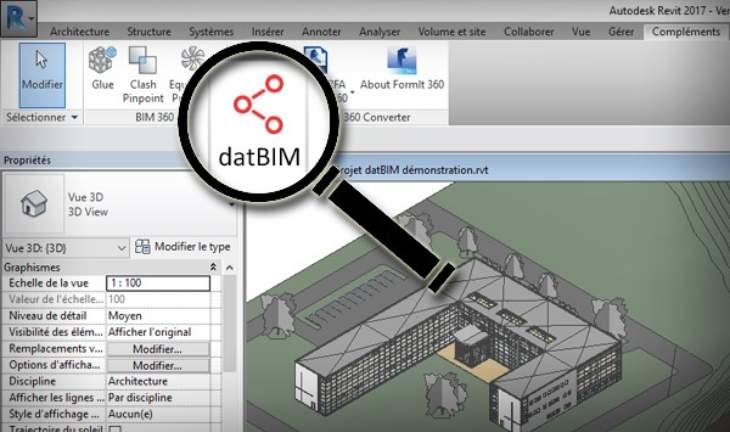The image size is (730, 432).
Task: Switch to the Vue ribbon tab
Action: tap(581, 32)
